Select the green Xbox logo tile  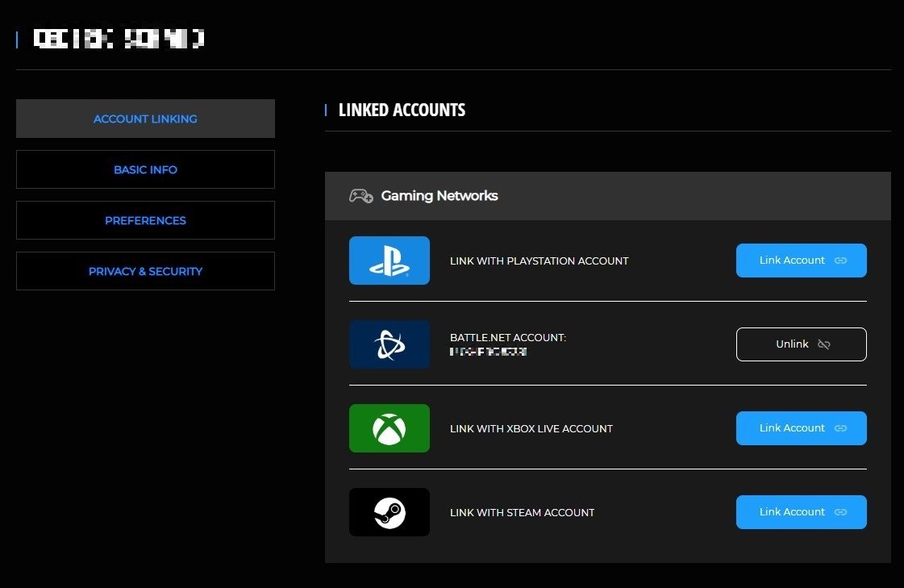click(x=390, y=428)
